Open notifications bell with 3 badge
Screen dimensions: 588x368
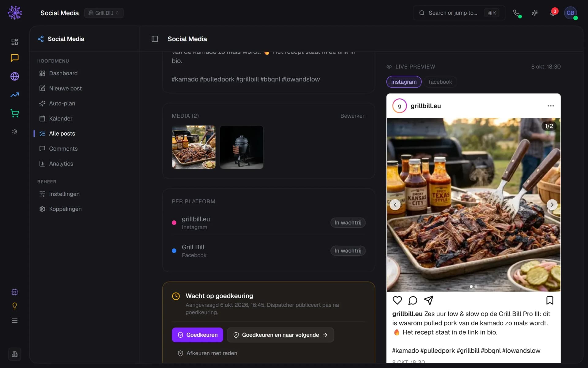553,13
